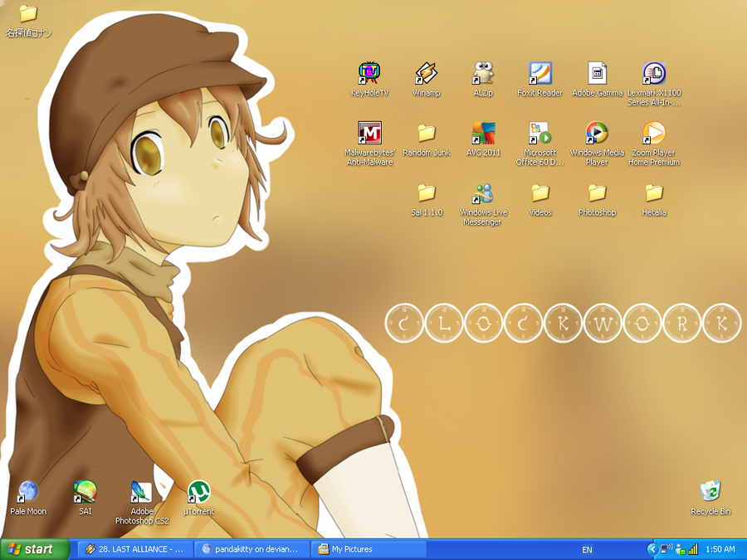The height and width of the screenshot is (560, 747).
Task: Click the 1:50 AM taskbar clock
Action: (720, 549)
